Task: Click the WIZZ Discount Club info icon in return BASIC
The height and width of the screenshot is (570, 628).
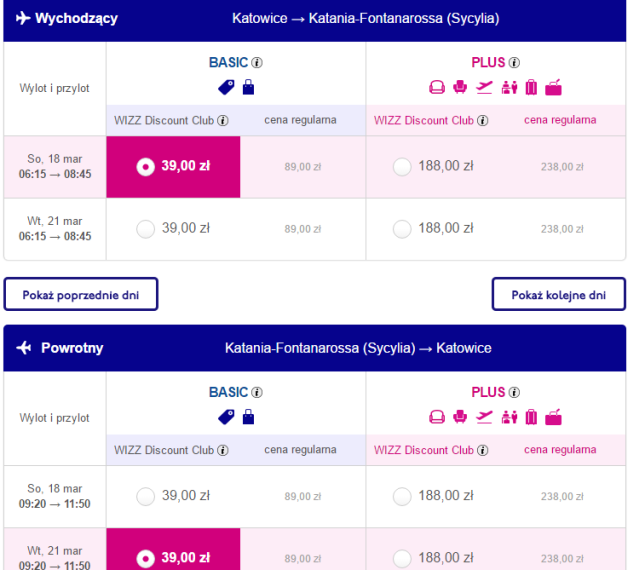Action: pos(223,450)
